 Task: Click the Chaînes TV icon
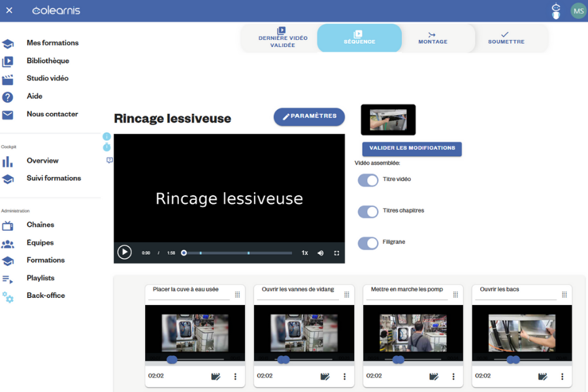click(x=8, y=225)
